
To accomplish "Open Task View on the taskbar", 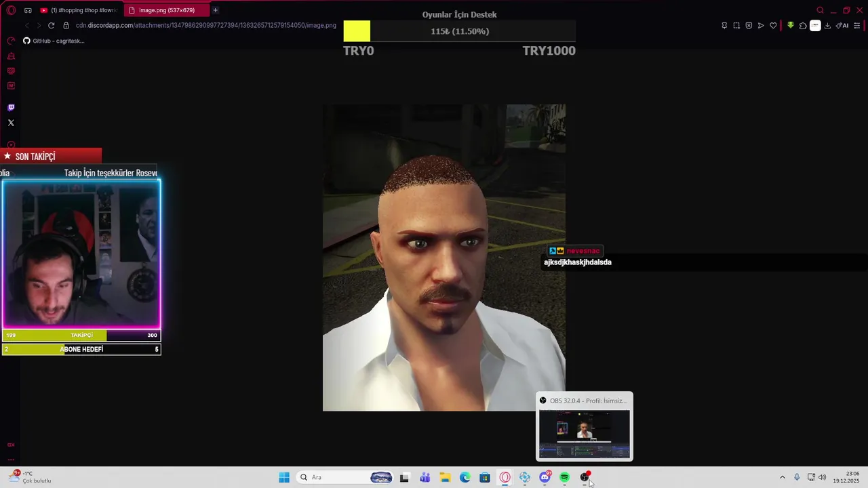I will pos(404,477).
